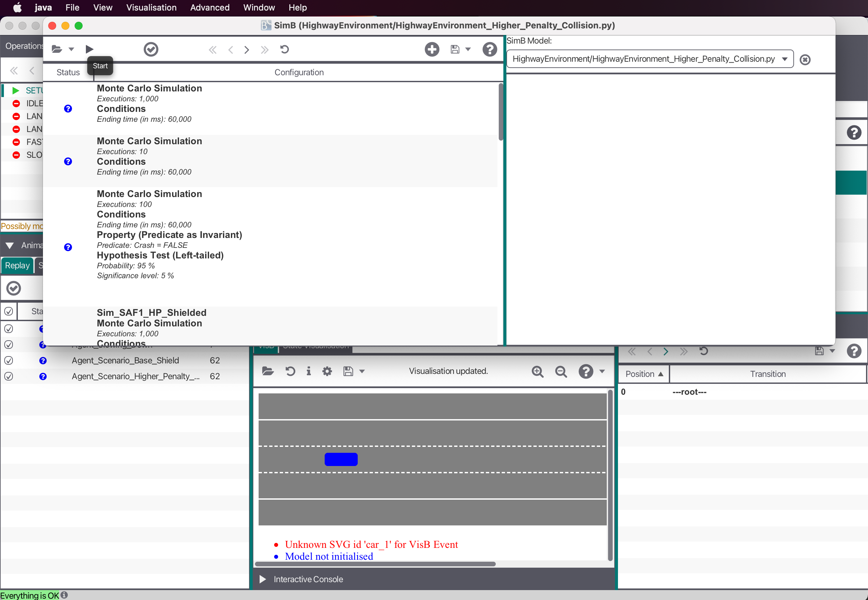Open the Apple menu

pos(17,8)
